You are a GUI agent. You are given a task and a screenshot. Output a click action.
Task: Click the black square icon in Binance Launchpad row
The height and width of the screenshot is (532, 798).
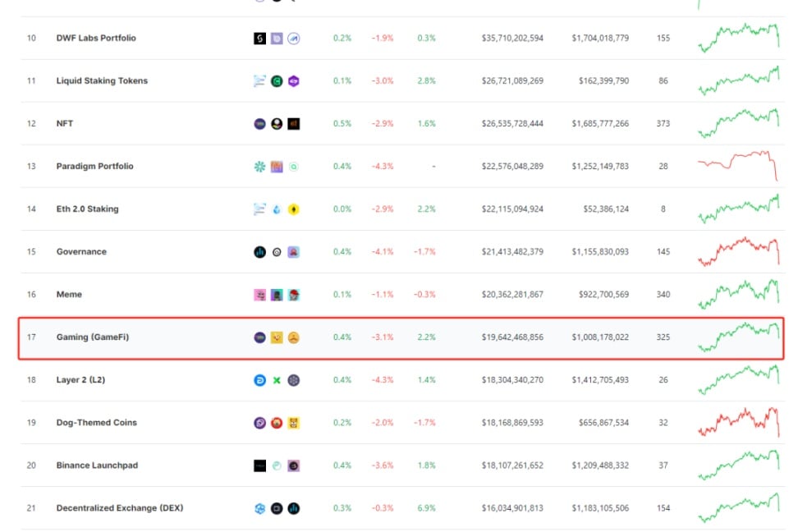259,465
